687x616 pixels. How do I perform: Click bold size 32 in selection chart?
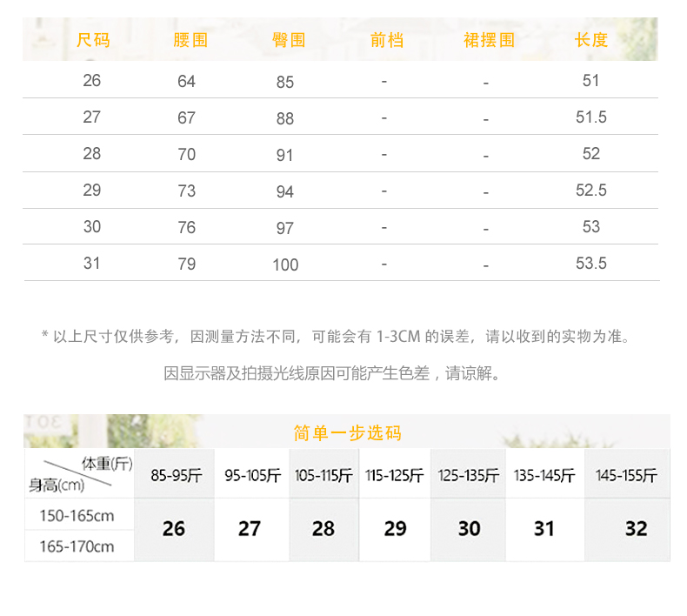tap(636, 529)
